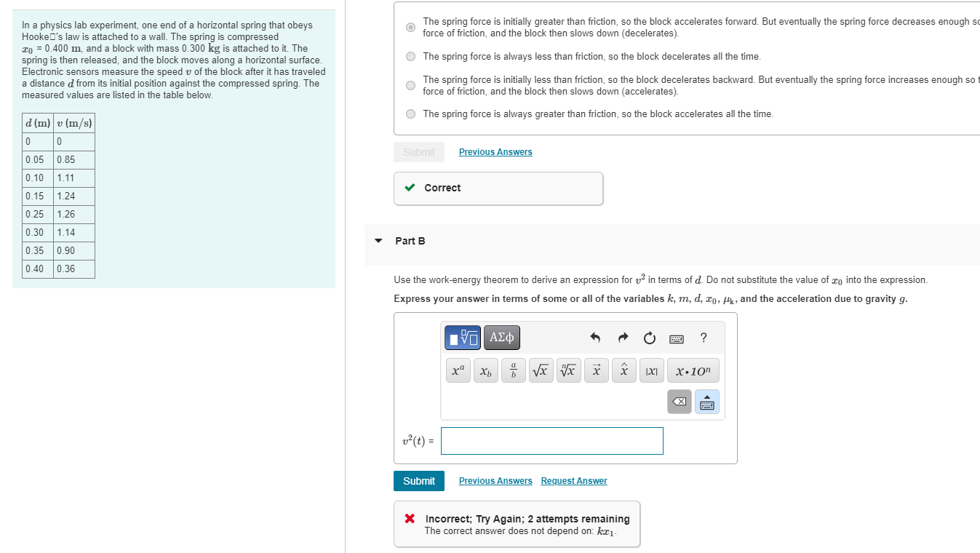Image resolution: width=980 pixels, height=553 pixels.
Task: Select 'initially less than friction' option
Action: tap(411, 85)
